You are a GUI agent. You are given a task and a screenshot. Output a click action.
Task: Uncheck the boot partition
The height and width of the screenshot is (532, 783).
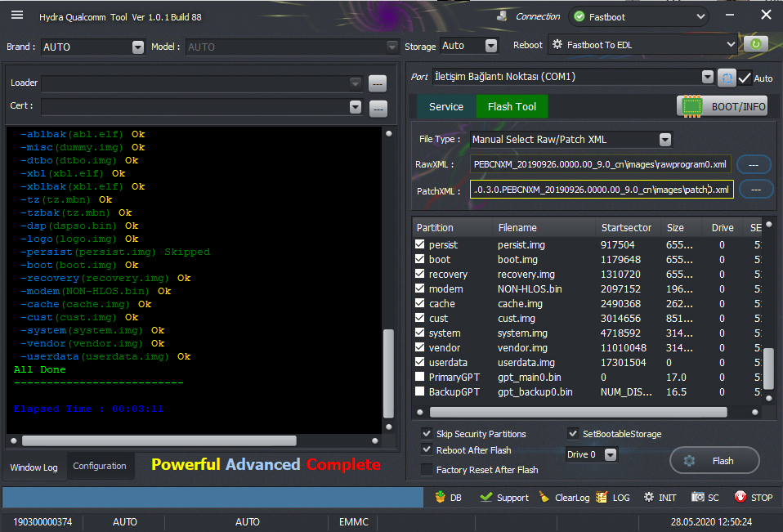420,259
